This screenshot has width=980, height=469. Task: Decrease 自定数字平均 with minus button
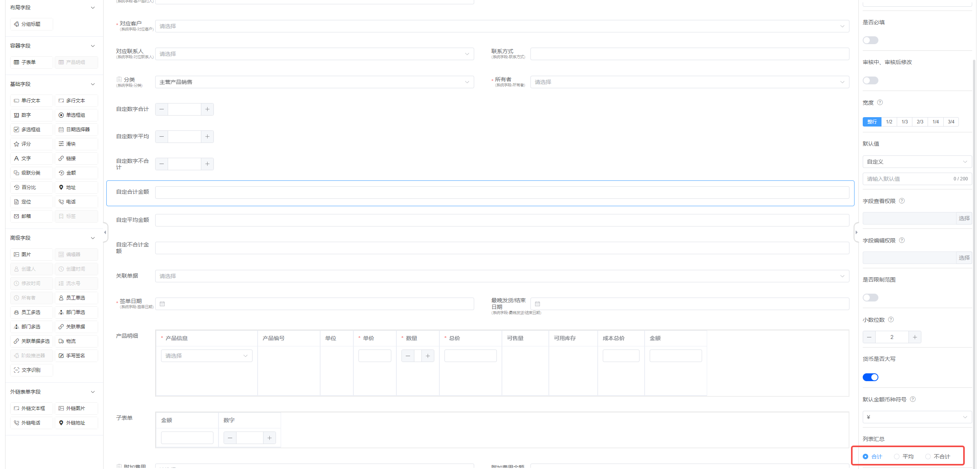pyautogui.click(x=162, y=137)
